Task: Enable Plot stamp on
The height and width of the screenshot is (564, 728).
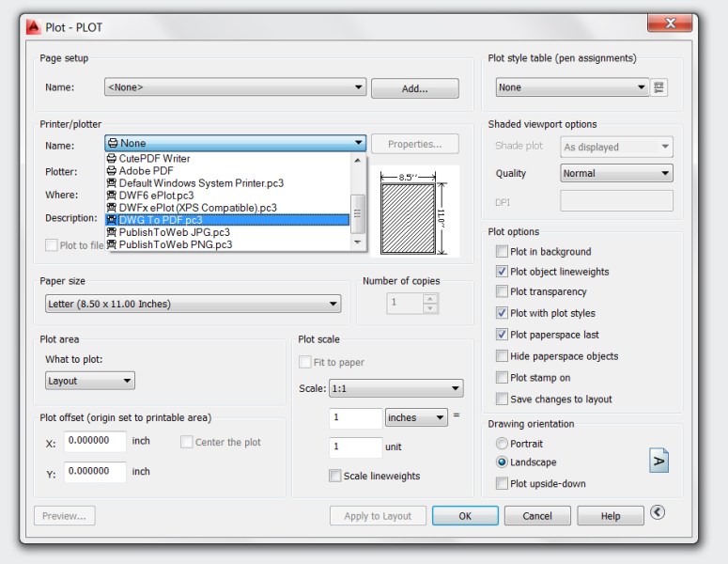Action: point(503,378)
